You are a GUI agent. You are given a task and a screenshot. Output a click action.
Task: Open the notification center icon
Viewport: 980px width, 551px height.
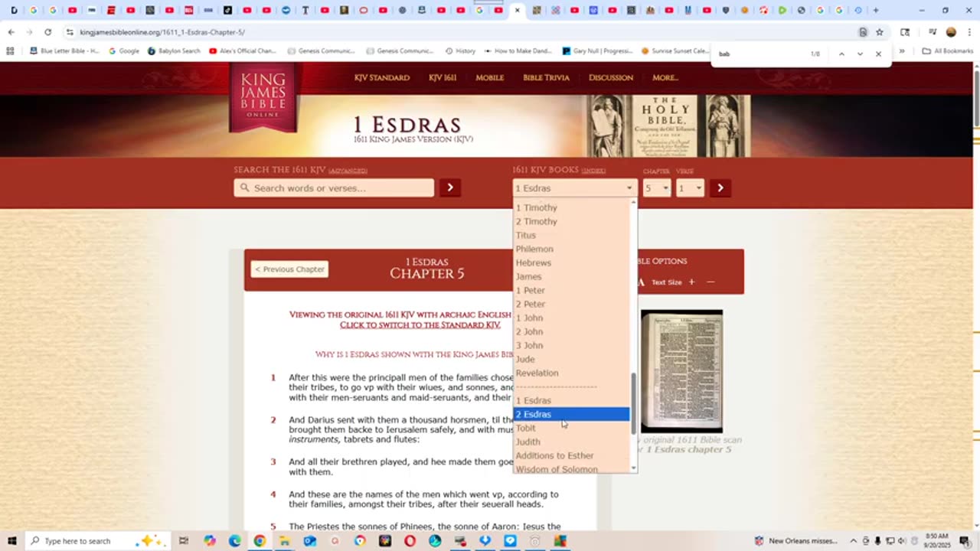[965, 541]
